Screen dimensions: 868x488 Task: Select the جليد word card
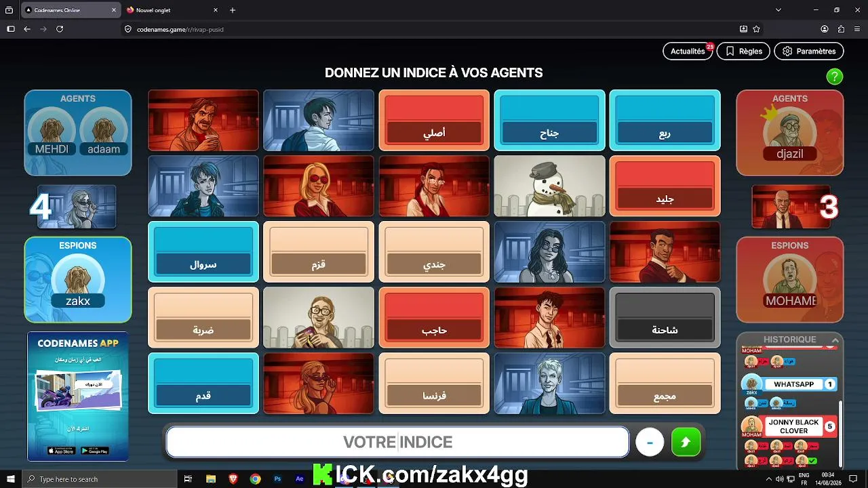click(665, 186)
